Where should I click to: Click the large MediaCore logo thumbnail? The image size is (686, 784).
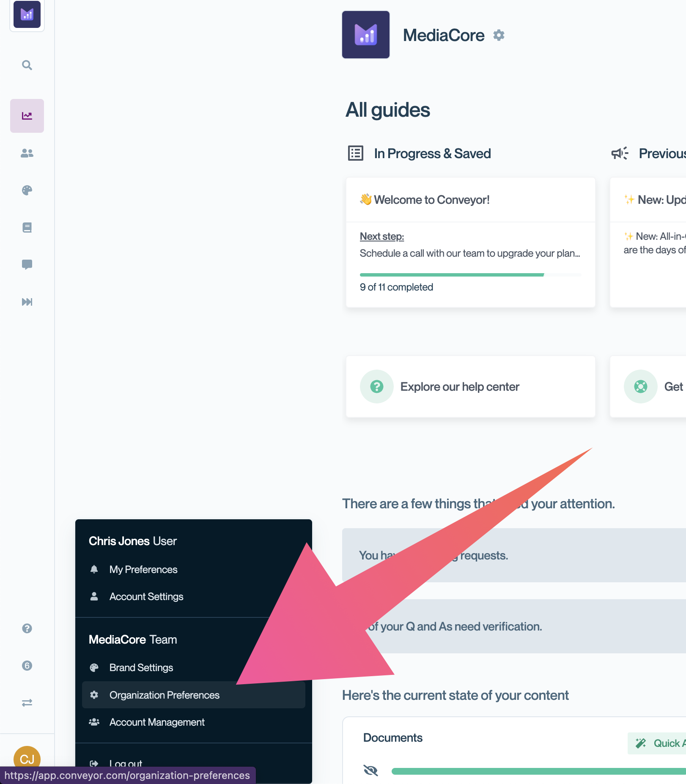[x=366, y=35]
